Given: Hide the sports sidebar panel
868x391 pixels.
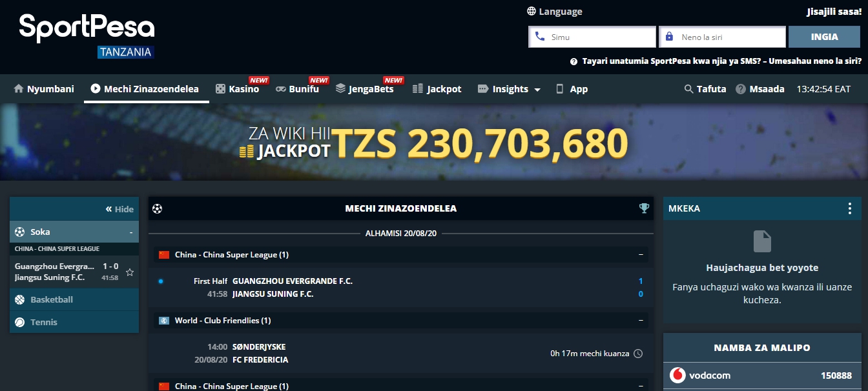Looking at the screenshot, I should [x=120, y=209].
